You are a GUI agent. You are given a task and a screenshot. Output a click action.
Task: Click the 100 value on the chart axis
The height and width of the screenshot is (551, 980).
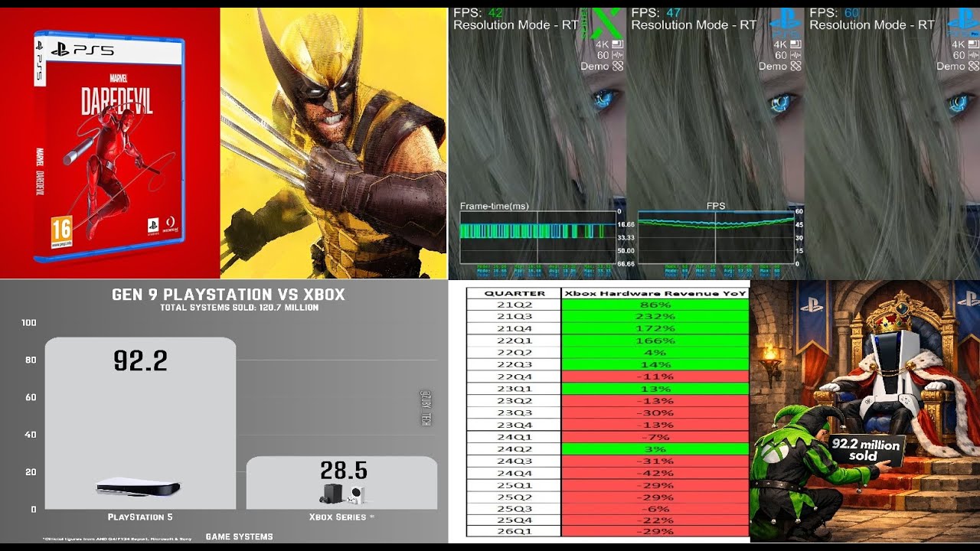coord(29,323)
